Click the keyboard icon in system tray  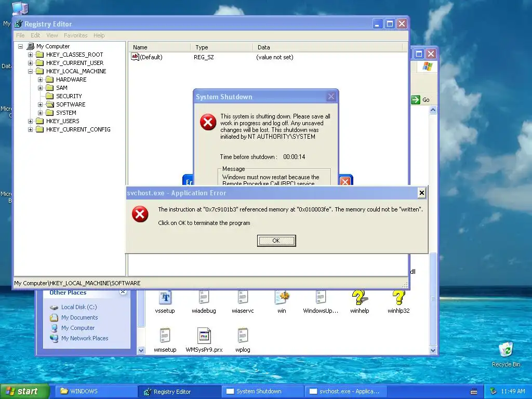pyautogui.click(x=474, y=392)
